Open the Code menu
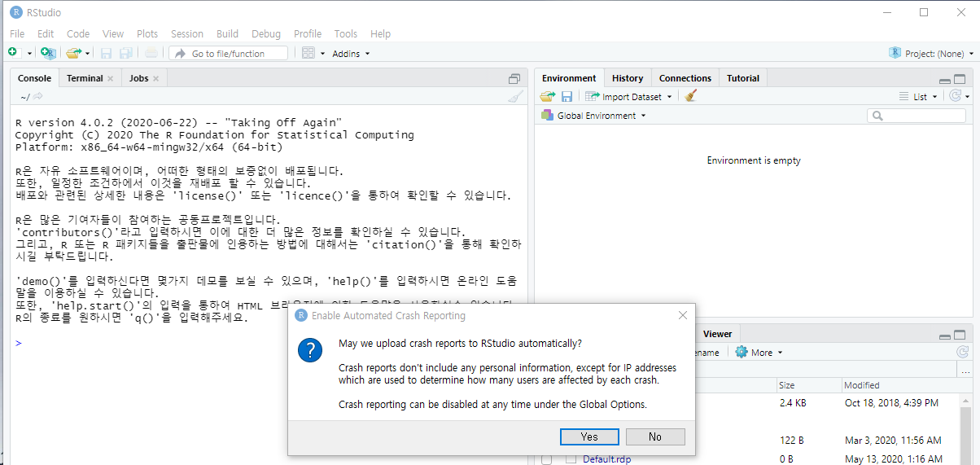Image resolution: width=980 pixels, height=465 pixels. pos(78,33)
